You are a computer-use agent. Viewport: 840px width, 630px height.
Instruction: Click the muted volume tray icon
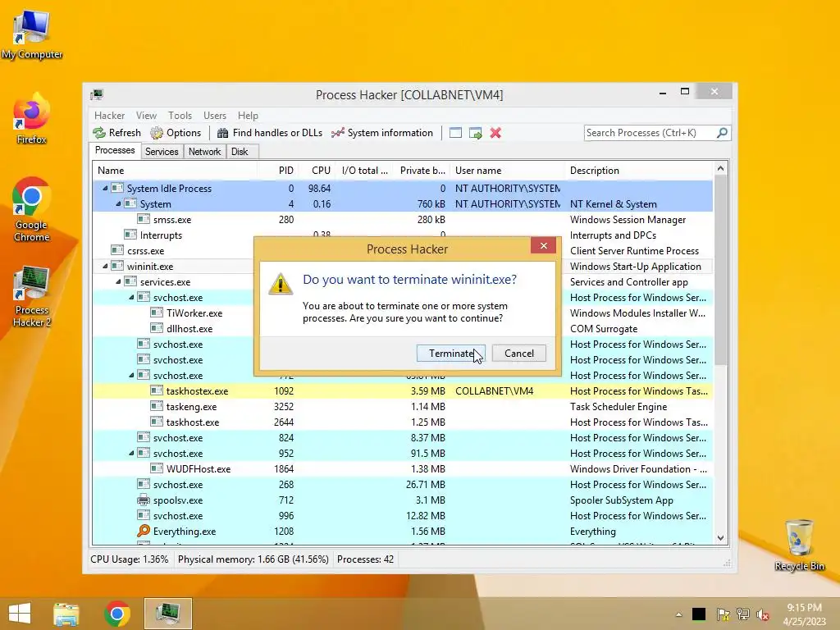[x=763, y=614]
